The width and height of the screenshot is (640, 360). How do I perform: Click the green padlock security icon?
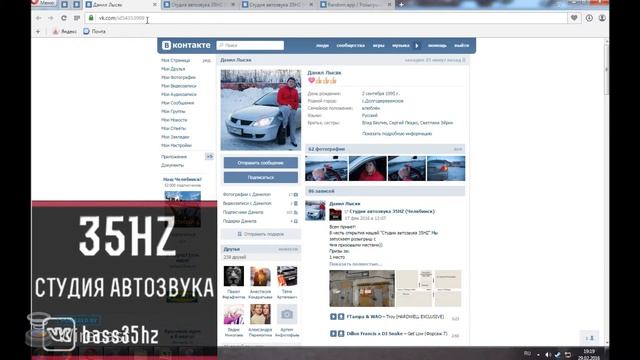coord(91,18)
